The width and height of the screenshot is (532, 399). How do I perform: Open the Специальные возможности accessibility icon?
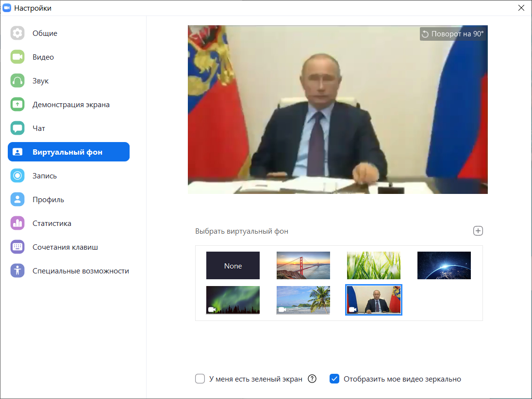tap(17, 271)
